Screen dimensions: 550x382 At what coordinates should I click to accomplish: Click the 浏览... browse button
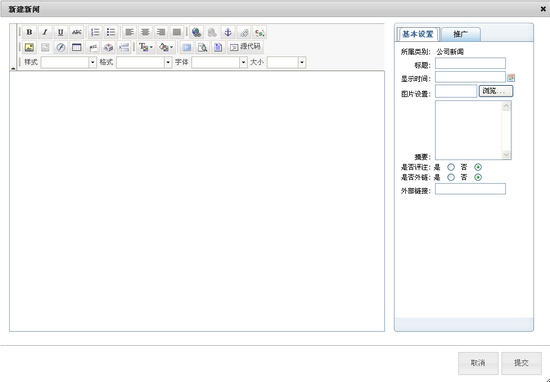pos(496,91)
